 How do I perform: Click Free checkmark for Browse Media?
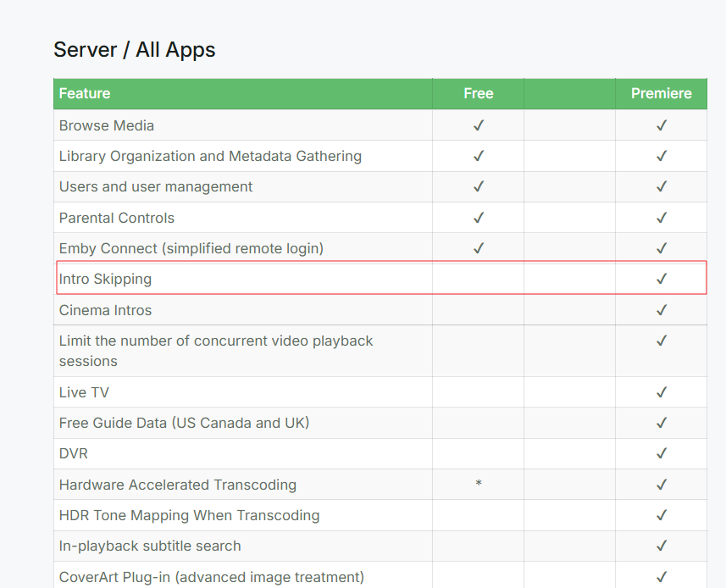point(479,125)
